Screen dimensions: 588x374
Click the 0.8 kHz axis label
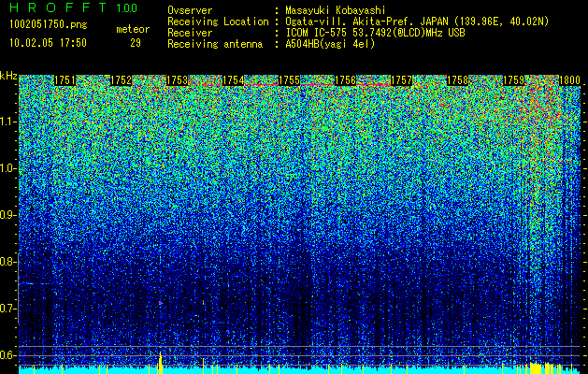(x=7, y=262)
